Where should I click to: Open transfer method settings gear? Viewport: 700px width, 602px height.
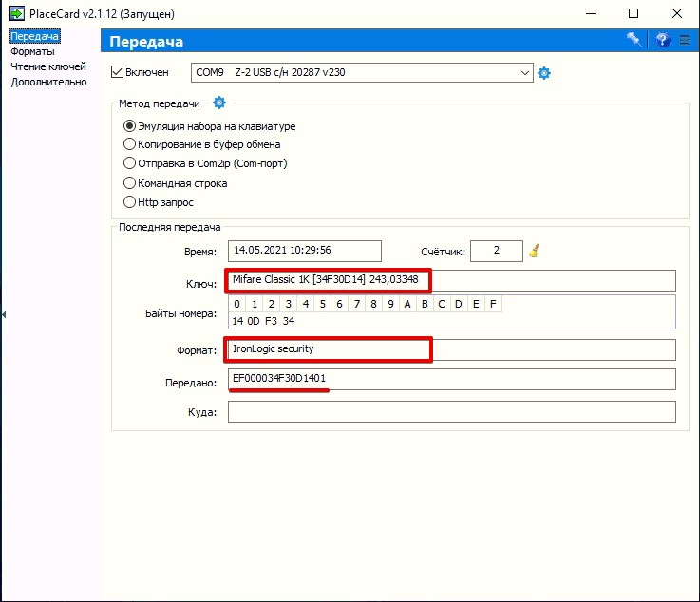(219, 103)
